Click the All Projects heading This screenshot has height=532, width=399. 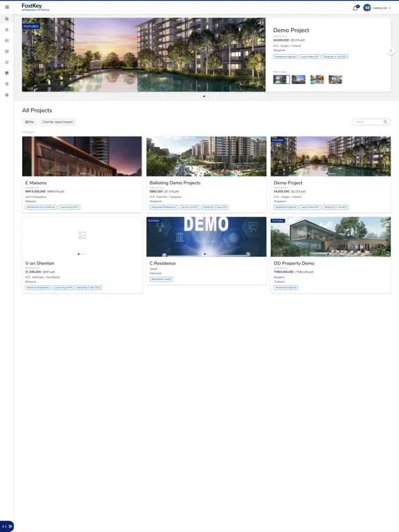click(37, 110)
